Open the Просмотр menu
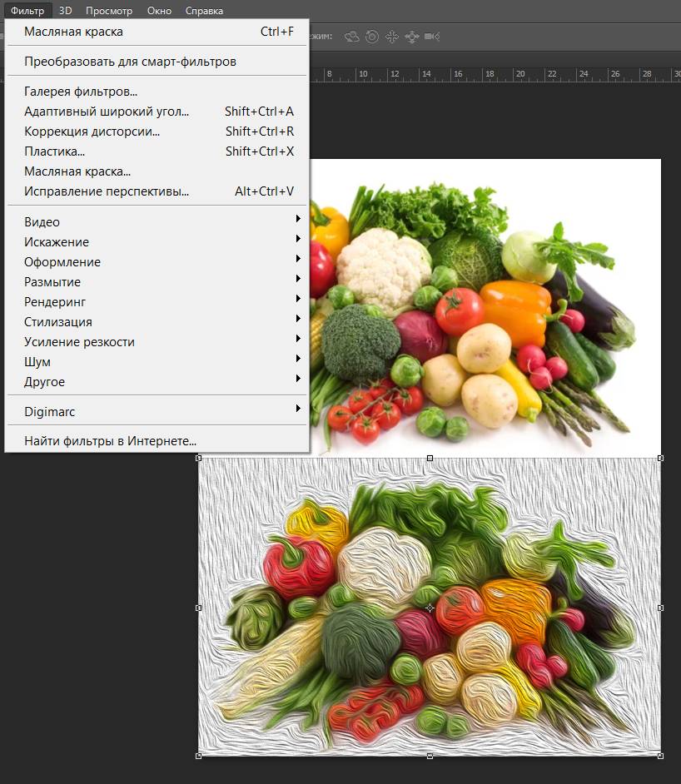This screenshot has height=784, width=681. point(108,11)
